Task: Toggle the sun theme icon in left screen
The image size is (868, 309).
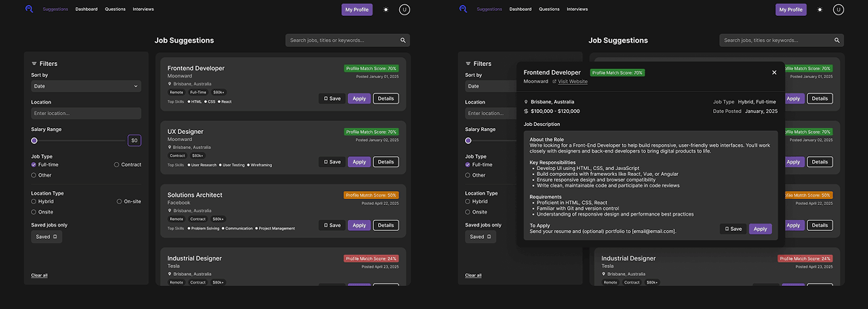Action: (x=386, y=9)
